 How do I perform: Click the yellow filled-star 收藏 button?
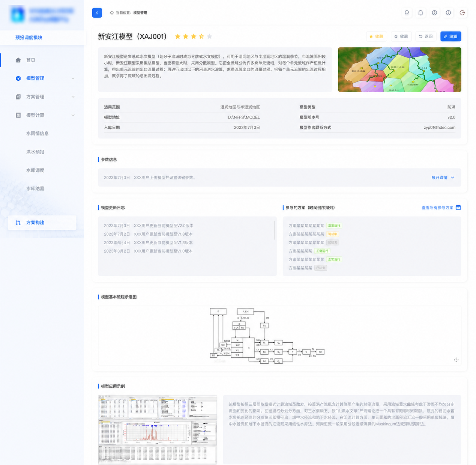coord(376,36)
